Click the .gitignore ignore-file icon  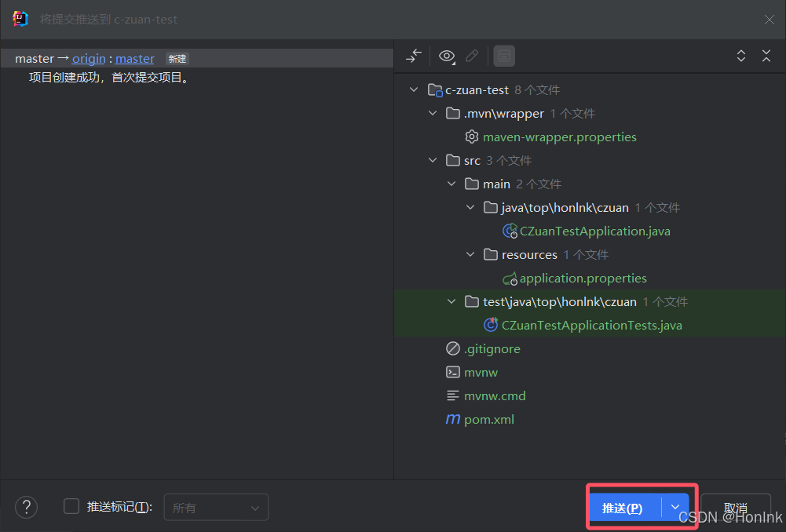452,348
